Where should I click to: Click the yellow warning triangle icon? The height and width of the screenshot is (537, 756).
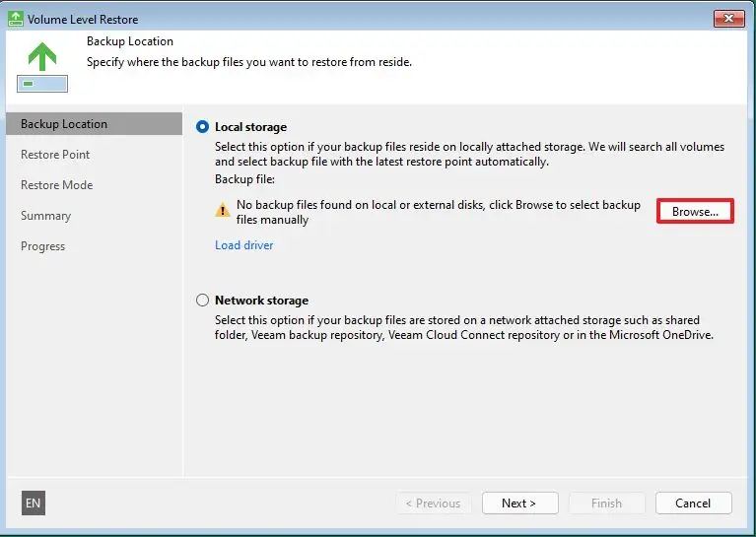223,210
